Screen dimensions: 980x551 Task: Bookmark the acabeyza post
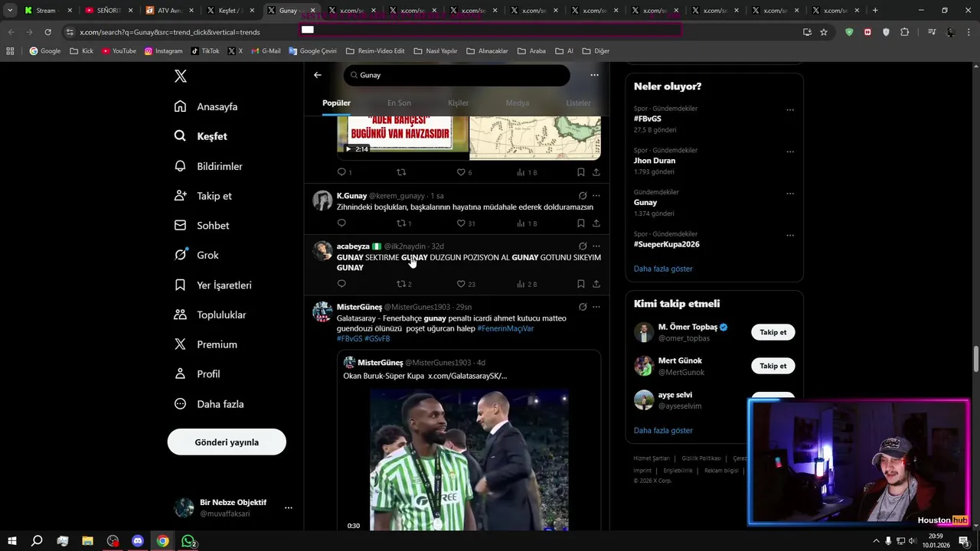(x=580, y=284)
